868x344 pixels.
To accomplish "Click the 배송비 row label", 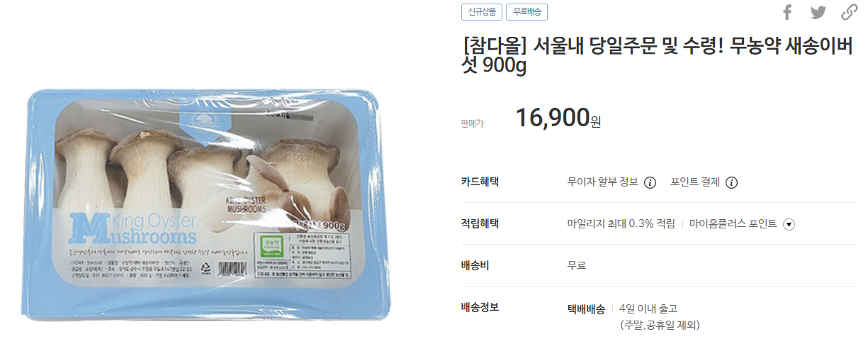I will [x=475, y=265].
